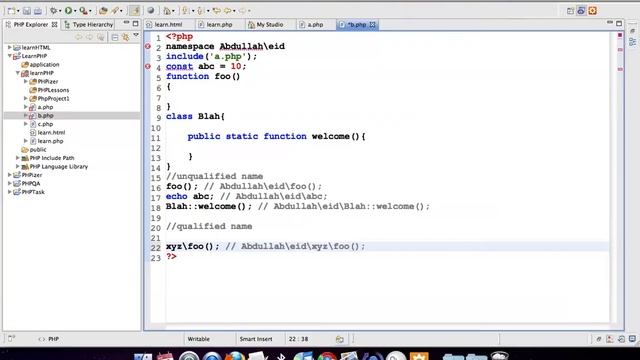This screenshot has height=360, width=640.
Task: Click the Open folder toolbar icon
Action: click(104, 11)
